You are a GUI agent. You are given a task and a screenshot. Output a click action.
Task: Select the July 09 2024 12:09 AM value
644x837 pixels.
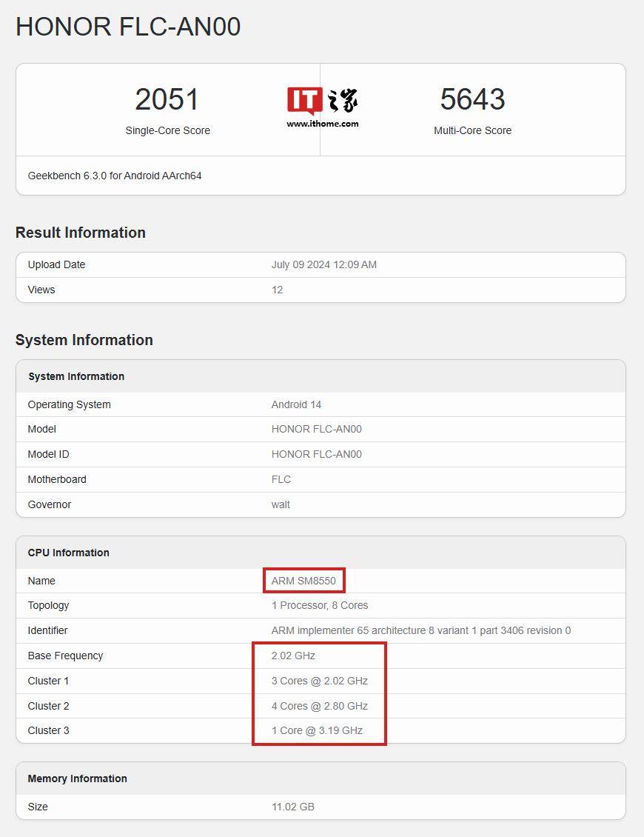(x=324, y=264)
